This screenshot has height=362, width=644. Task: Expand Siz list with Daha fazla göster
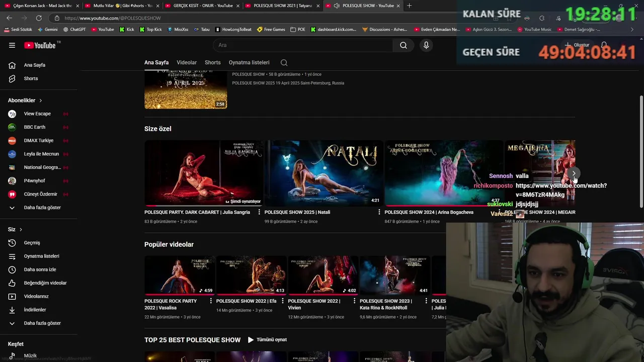[38, 323]
